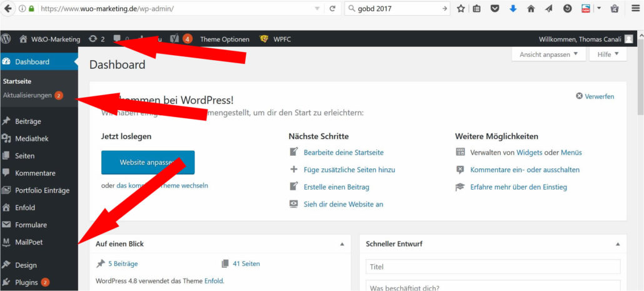The height and width of the screenshot is (291, 644).
Task: Click the Pocket icon
Action: pos(495,9)
